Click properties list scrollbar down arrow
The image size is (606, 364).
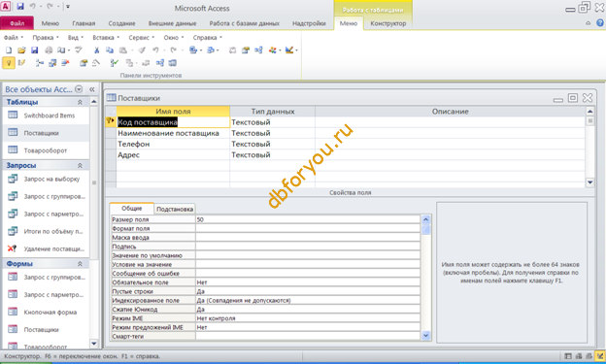pos(426,336)
